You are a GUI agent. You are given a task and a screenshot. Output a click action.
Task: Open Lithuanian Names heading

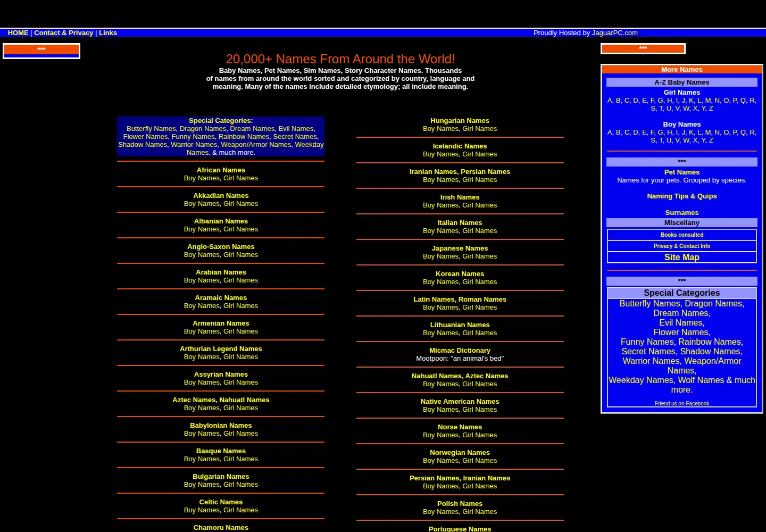460,325
